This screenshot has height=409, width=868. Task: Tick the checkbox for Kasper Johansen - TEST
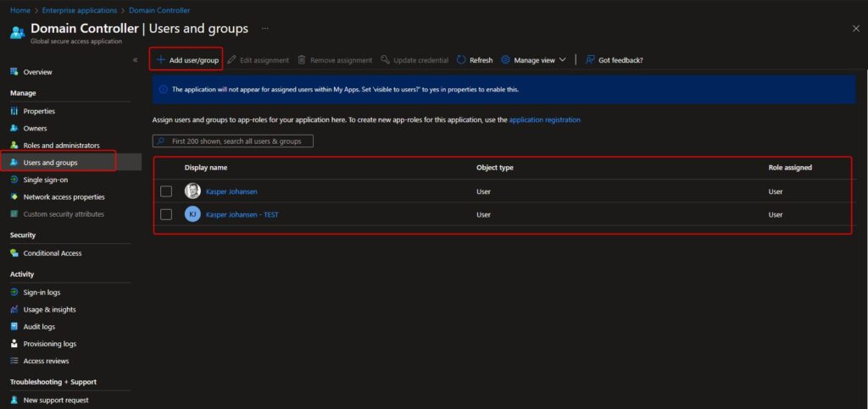166,214
